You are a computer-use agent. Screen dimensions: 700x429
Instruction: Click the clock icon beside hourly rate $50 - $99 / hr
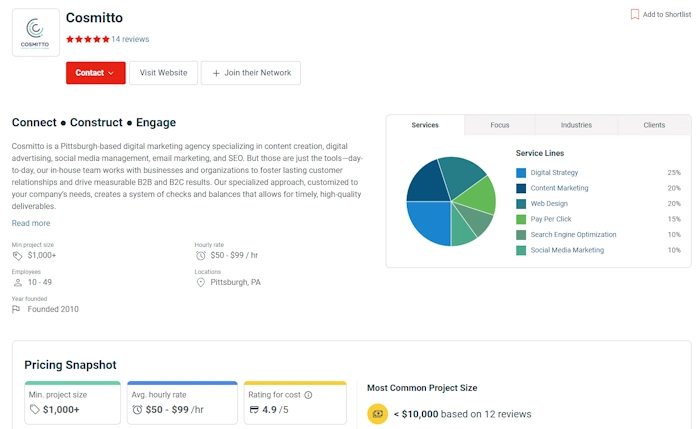(200, 256)
